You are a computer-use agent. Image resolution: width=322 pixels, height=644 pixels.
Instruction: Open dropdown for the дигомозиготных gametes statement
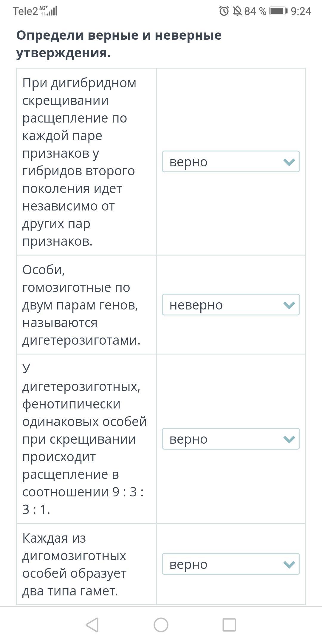click(230, 564)
